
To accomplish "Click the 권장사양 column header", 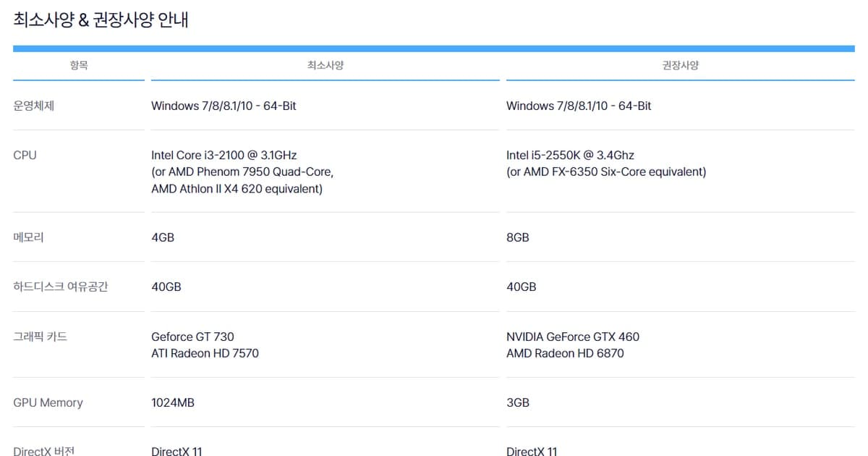I will click(681, 65).
